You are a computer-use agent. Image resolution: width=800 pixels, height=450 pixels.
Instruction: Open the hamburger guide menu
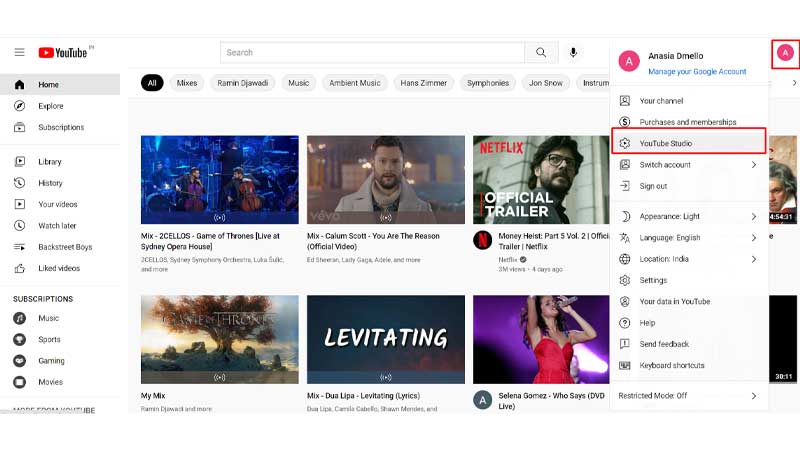[19, 52]
